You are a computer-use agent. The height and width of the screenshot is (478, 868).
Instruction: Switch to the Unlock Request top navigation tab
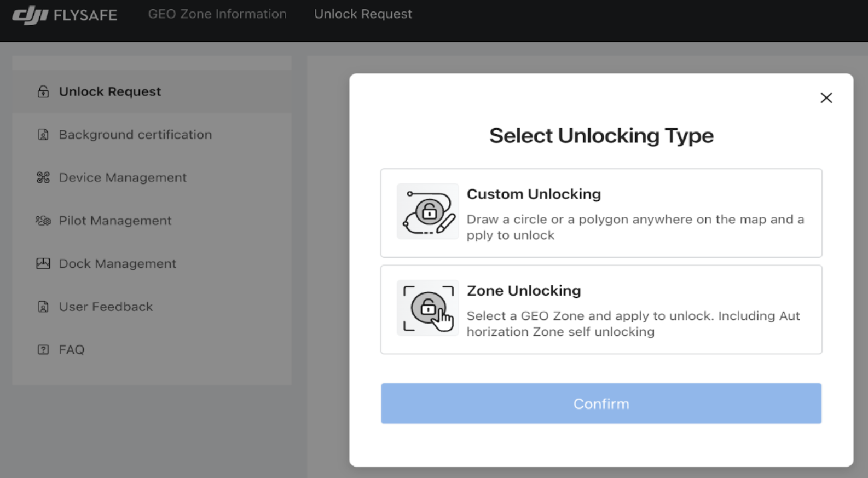(x=363, y=14)
